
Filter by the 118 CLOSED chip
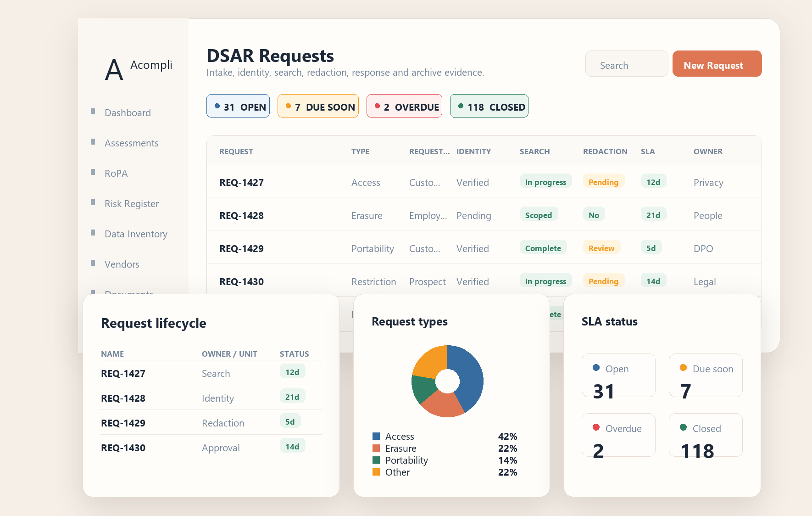click(x=489, y=106)
